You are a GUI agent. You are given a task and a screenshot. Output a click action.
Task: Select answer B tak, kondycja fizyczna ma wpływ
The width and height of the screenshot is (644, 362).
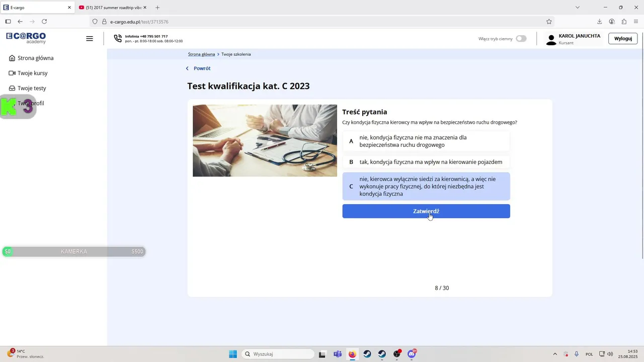click(x=426, y=162)
